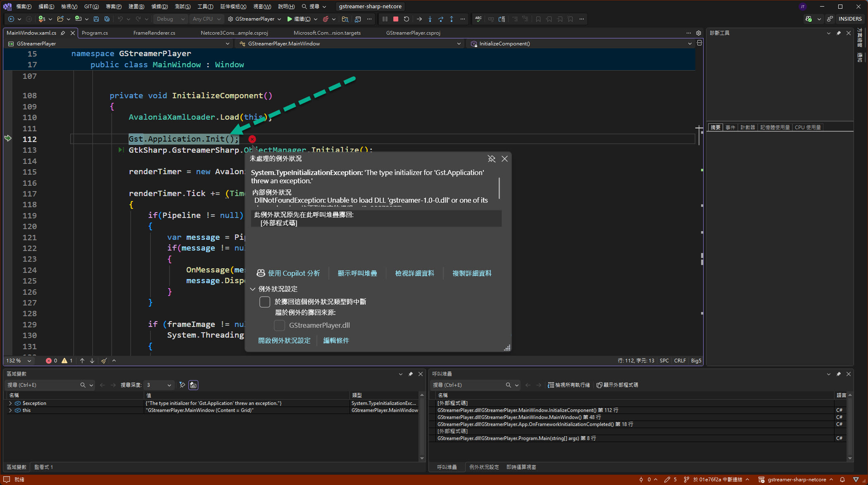
Task: Click Step Into arrow icon
Action: point(430,19)
